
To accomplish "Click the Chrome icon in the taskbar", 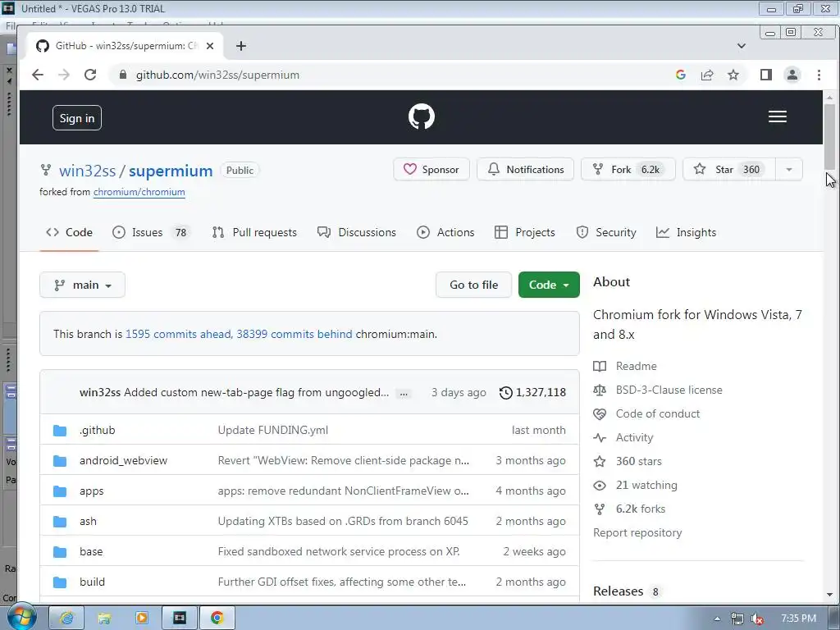I will (217, 618).
